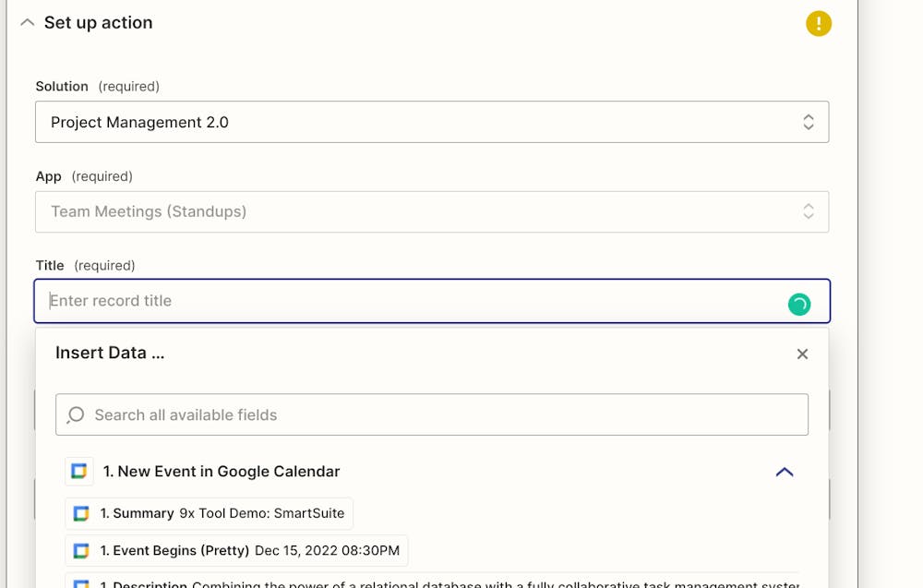Click the Solution field's up-down arrows

click(x=808, y=122)
